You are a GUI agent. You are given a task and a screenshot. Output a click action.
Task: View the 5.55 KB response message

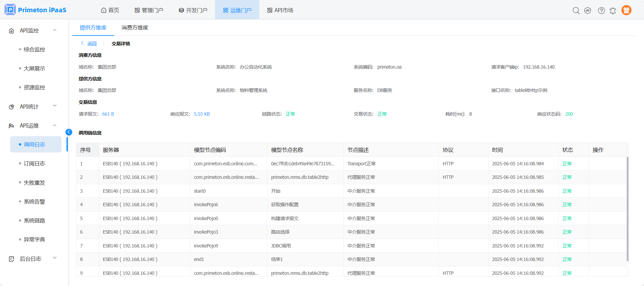[202, 114]
